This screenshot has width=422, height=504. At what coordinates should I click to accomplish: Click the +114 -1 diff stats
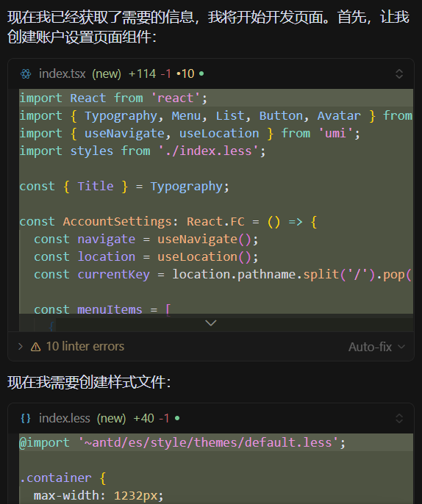click(x=149, y=74)
